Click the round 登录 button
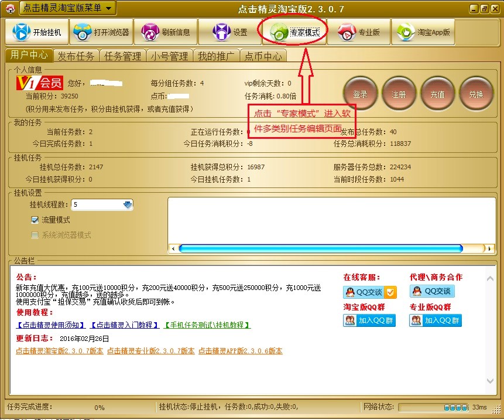The height and width of the screenshot is (420, 504). (x=360, y=94)
